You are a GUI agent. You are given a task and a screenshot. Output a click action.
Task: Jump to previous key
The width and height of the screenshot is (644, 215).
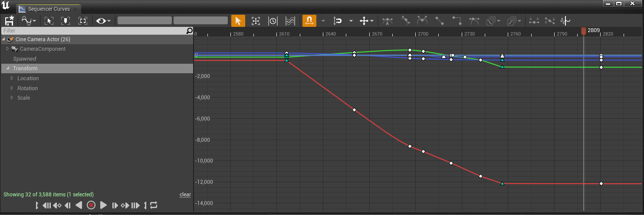tap(57, 205)
